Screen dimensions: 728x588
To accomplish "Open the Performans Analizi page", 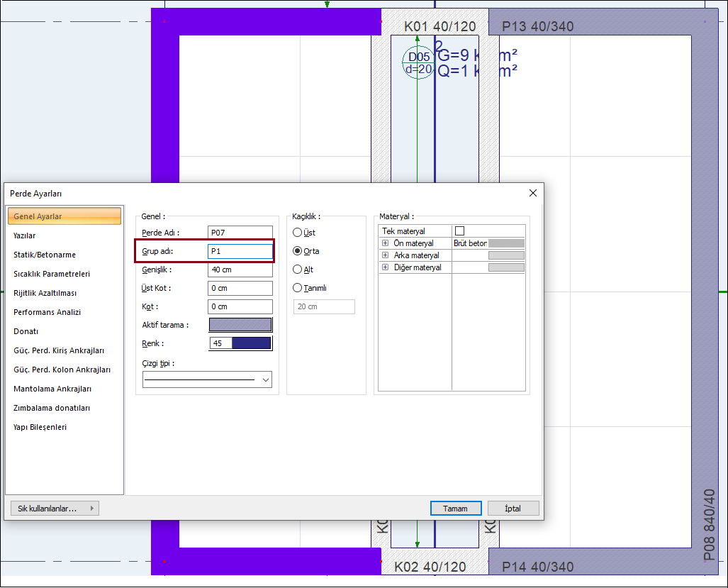I will click(x=47, y=312).
